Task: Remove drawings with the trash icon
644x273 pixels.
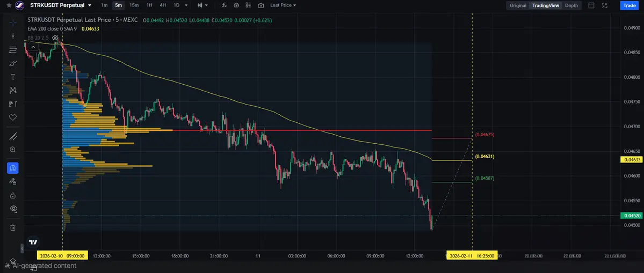Action: click(13, 227)
